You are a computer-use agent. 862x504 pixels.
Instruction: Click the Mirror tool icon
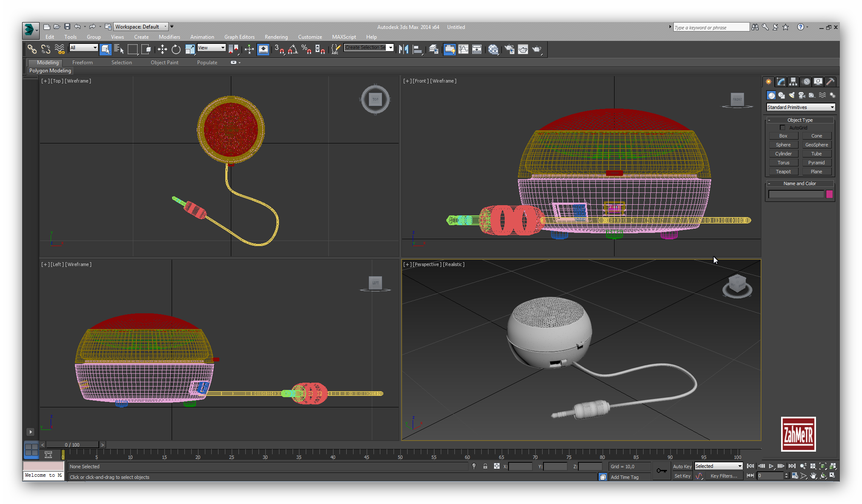[403, 49]
